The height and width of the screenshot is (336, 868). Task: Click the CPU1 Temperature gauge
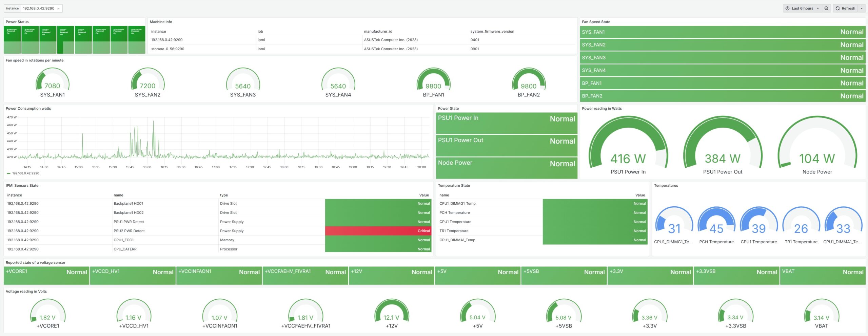(x=758, y=224)
